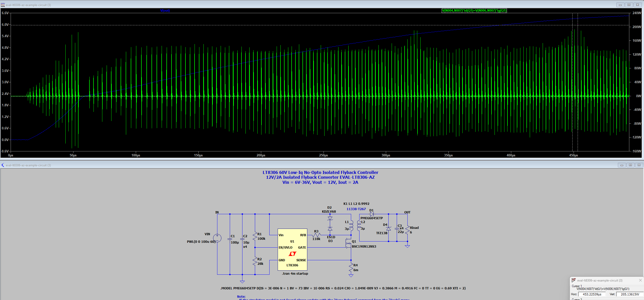Viewport: 644px width, 300px height.
Task: Click the PMEG6045ETP diode label
Action: coord(372,218)
